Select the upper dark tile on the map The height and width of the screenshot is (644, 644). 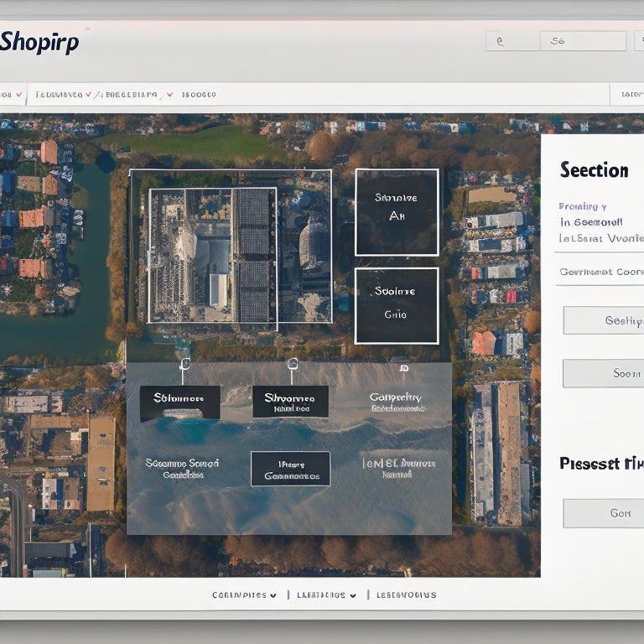pyautogui.click(x=397, y=212)
